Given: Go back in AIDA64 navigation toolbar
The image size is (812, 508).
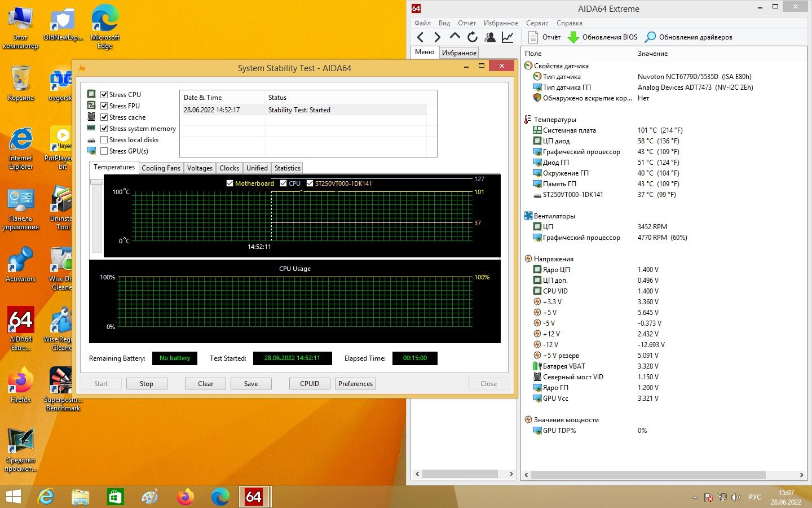Looking at the screenshot, I should pos(420,37).
